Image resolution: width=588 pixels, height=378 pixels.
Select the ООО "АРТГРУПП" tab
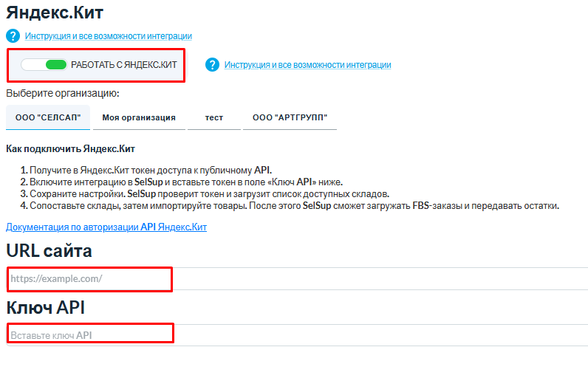pos(290,117)
